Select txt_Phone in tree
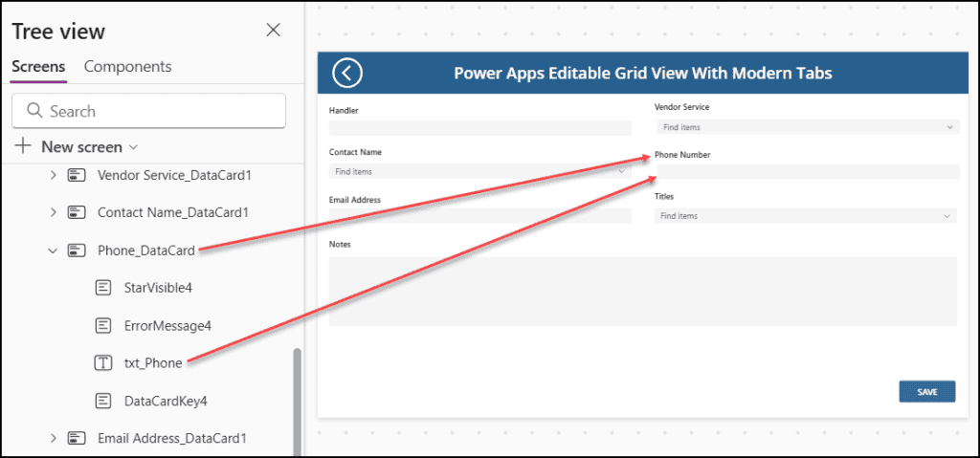 pos(153,363)
